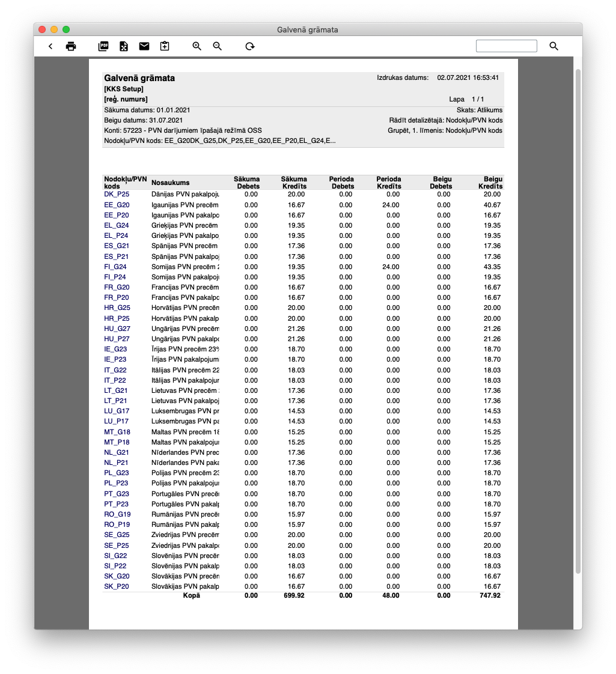The height and width of the screenshot is (674, 616).
Task: Click the search magnifier icon
Action: click(554, 46)
